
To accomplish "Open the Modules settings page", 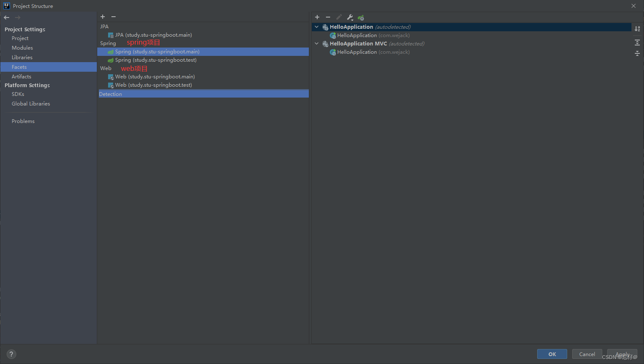I will click(22, 48).
